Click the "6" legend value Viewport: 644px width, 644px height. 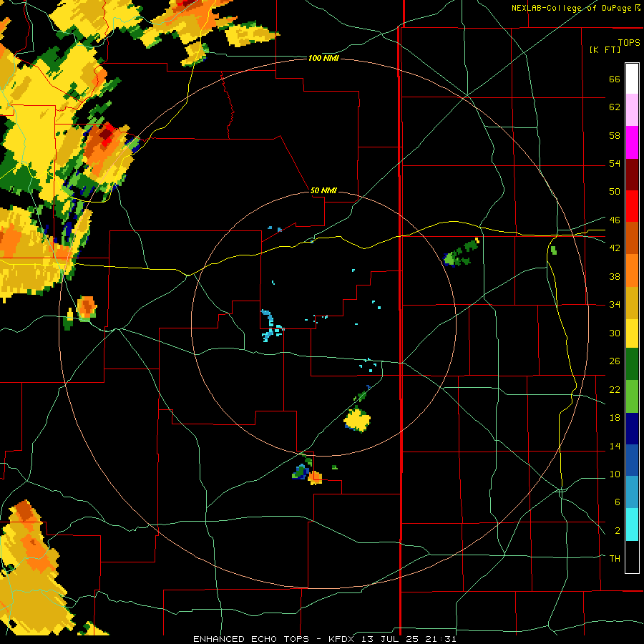point(617,502)
